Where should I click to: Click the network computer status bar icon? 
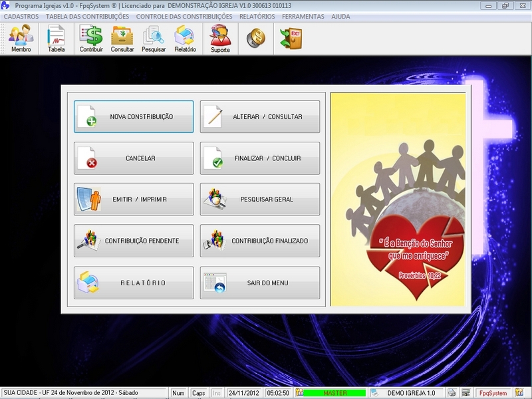466,392
